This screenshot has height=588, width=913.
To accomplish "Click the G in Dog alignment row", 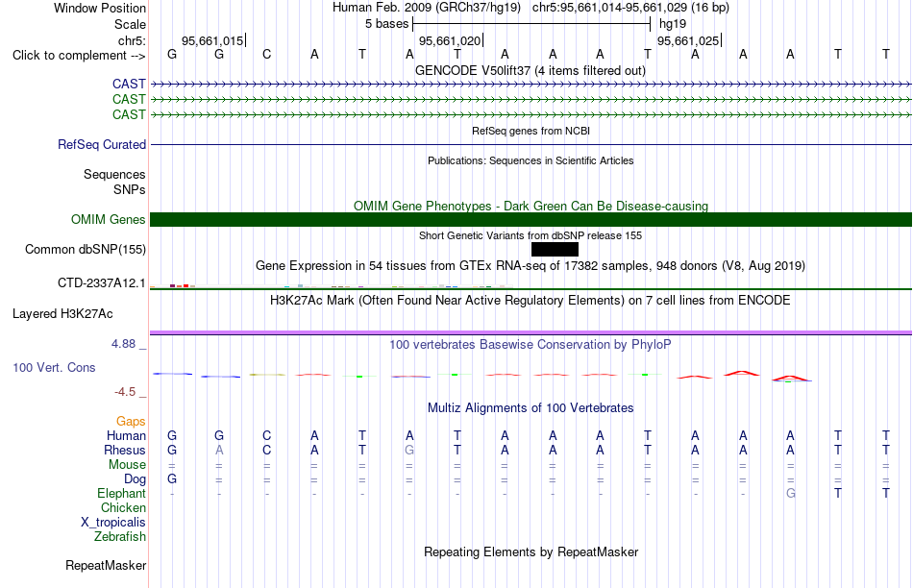I will (x=172, y=479).
